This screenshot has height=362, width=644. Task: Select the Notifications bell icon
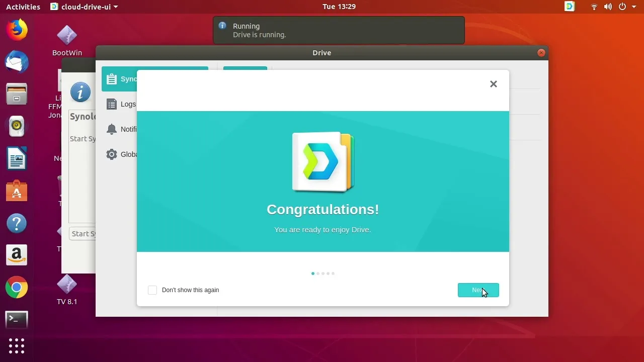pyautogui.click(x=112, y=129)
